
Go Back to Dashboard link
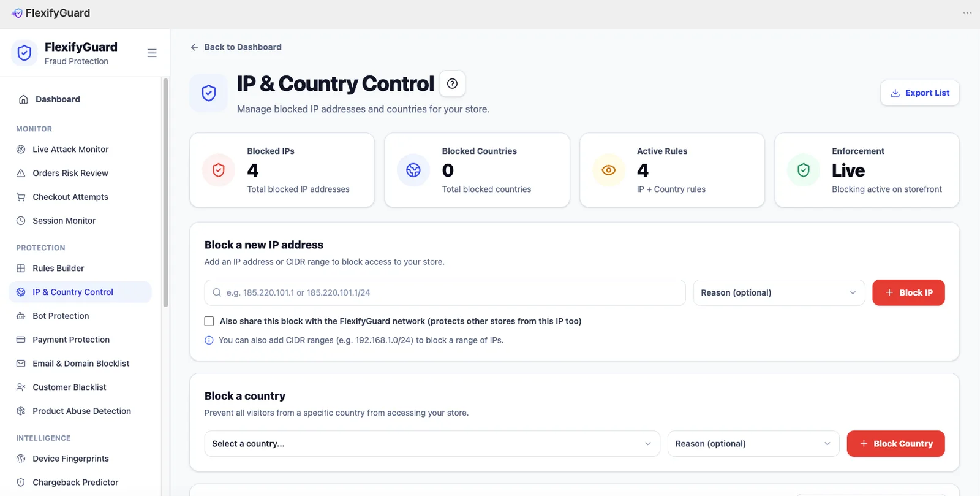point(236,47)
